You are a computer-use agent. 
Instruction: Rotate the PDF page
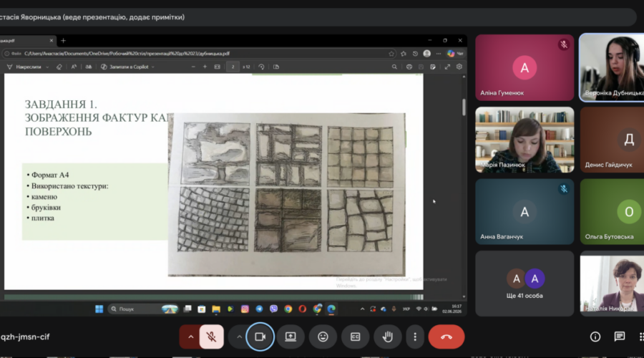(261, 67)
